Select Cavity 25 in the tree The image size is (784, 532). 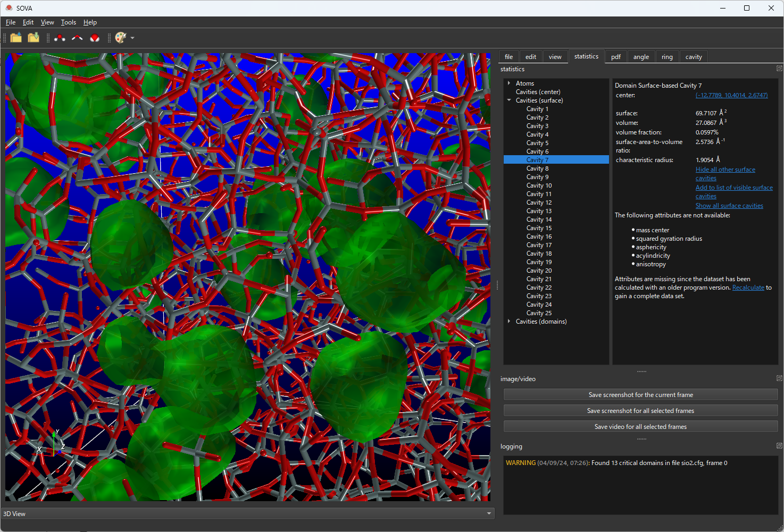539,313
